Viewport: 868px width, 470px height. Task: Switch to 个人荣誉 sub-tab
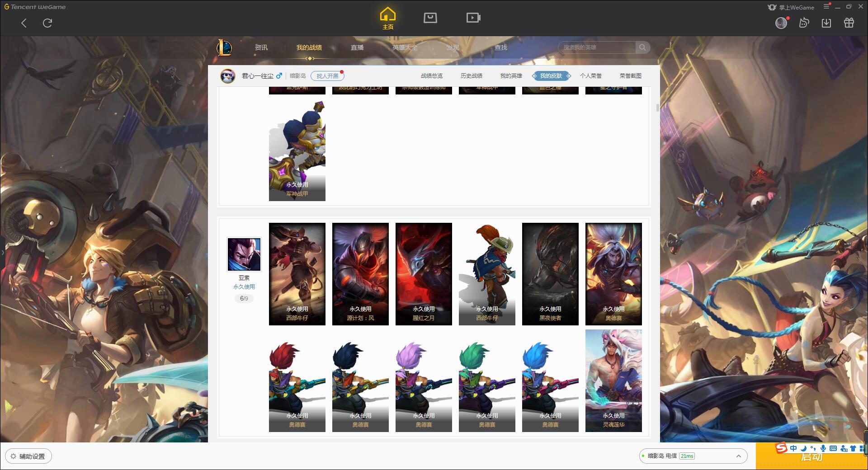591,76
